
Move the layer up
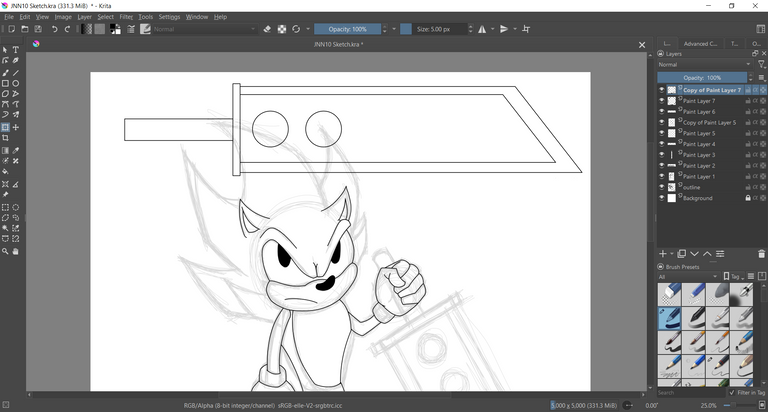(x=707, y=254)
